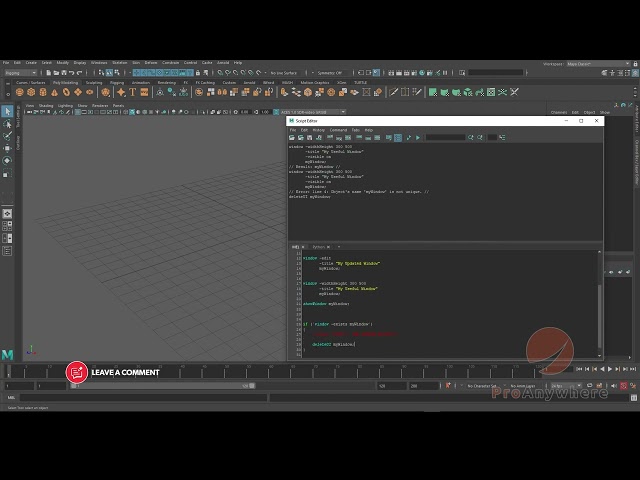Click the Undo arrow icon
This screenshot has height=480, width=640.
[72, 73]
